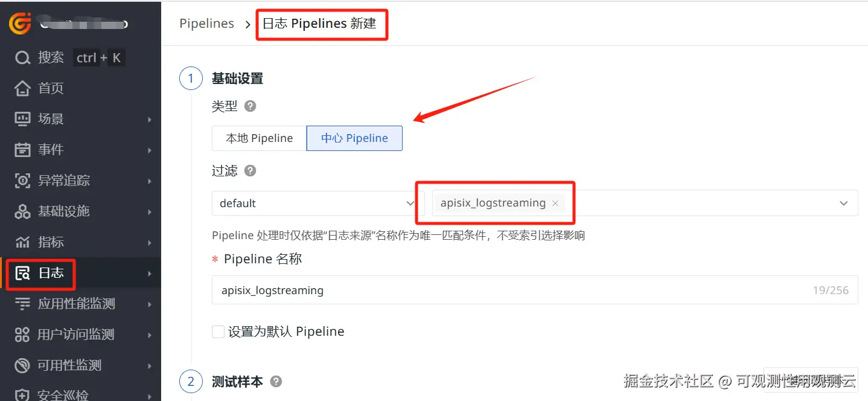Viewport: 868px width, 401px height.
Task: Select the 本地 Pipeline type option
Action: 259,138
